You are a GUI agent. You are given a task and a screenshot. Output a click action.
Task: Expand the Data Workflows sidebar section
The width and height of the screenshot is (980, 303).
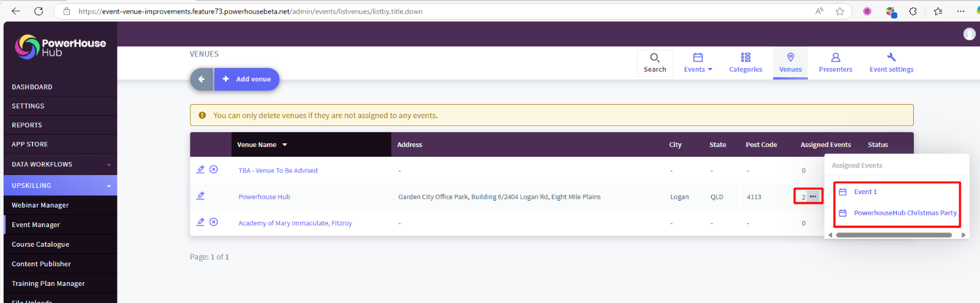(109, 165)
